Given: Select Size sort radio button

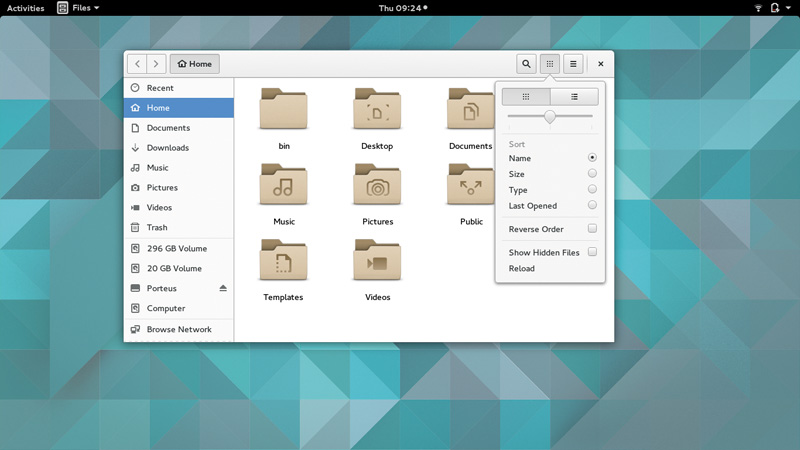Looking at the screenshot, I should (x=592, y=173).
